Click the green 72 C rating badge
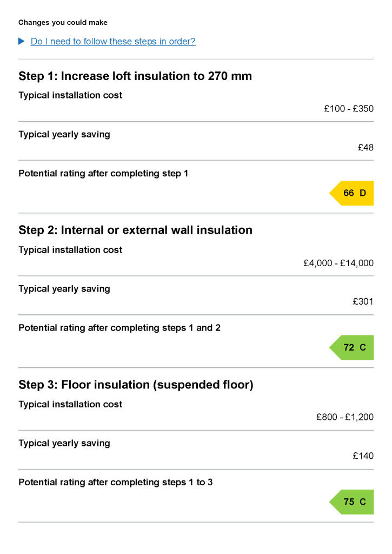Image resolution: width=392 pixels, height=554 pixels. [x=351, y=348]
